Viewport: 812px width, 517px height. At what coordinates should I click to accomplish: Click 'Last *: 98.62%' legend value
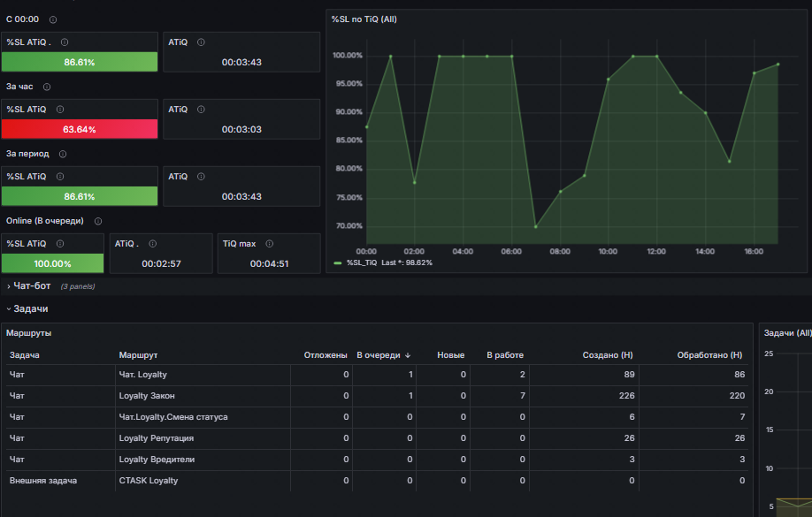pyautogui.click(x=407, y=262)
